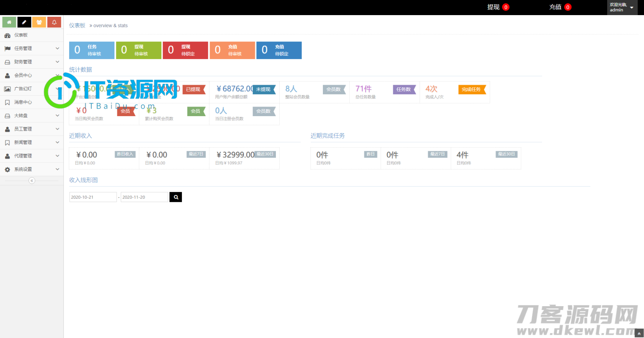Screen dimensions: 644x338
Task: Click the dashboard gauge icon beside 仪表板
Action: pos(7,35)
